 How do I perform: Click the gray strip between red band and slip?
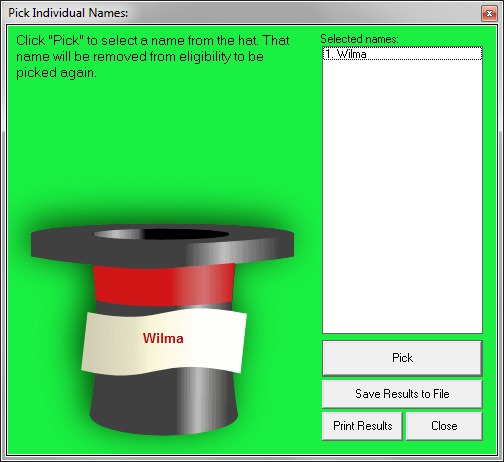coord(163,308)
